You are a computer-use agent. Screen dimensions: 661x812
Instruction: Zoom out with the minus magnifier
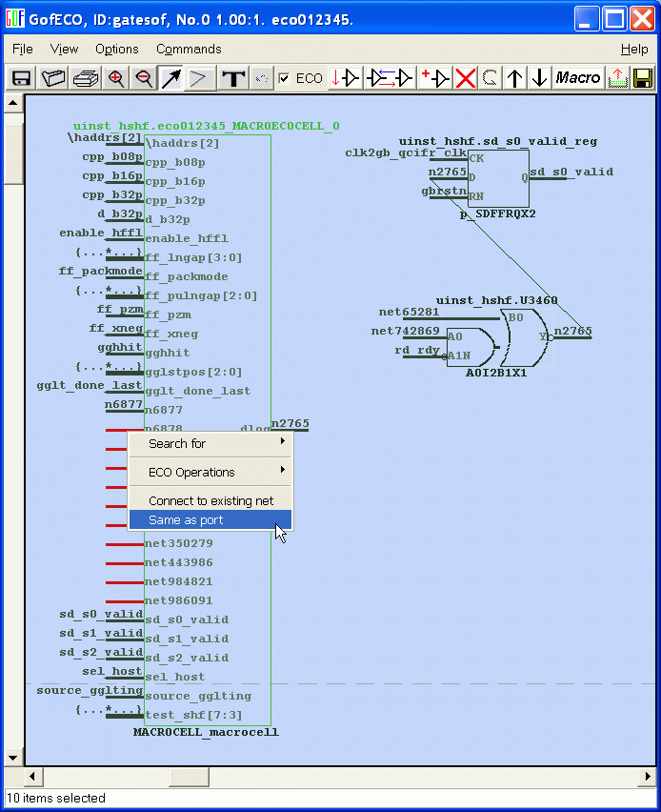coord(144,78)
